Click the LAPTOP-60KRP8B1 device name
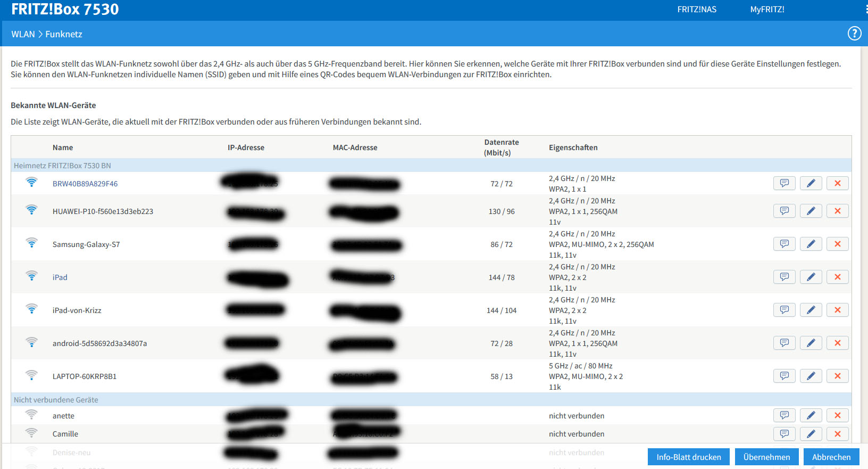Image resolution: width=868 pixels, height=469 pixels. click(85, 376)
